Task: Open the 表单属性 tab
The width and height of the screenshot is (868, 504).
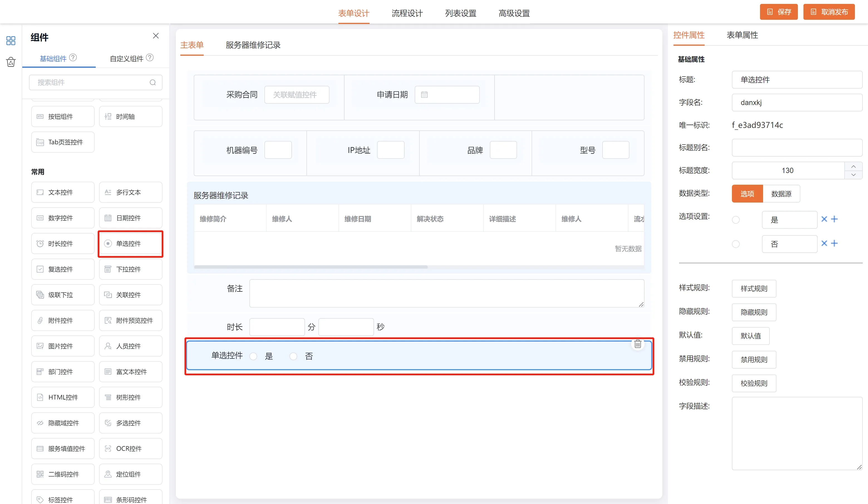Action: 742,35
